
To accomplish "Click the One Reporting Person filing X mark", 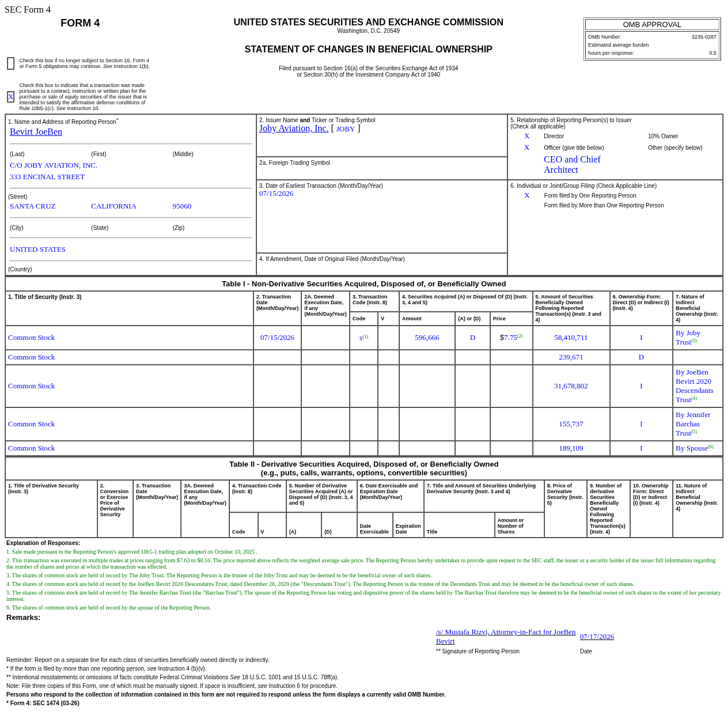I will [x=526, y=195].
